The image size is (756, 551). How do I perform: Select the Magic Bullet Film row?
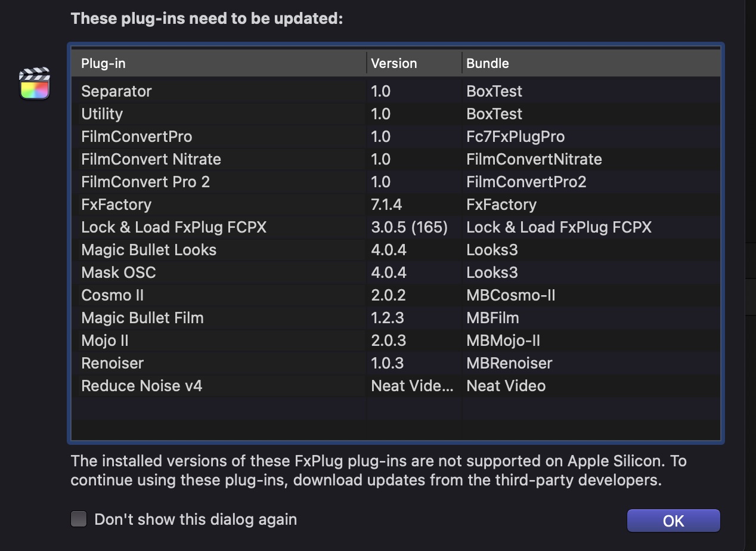point(142,318)
